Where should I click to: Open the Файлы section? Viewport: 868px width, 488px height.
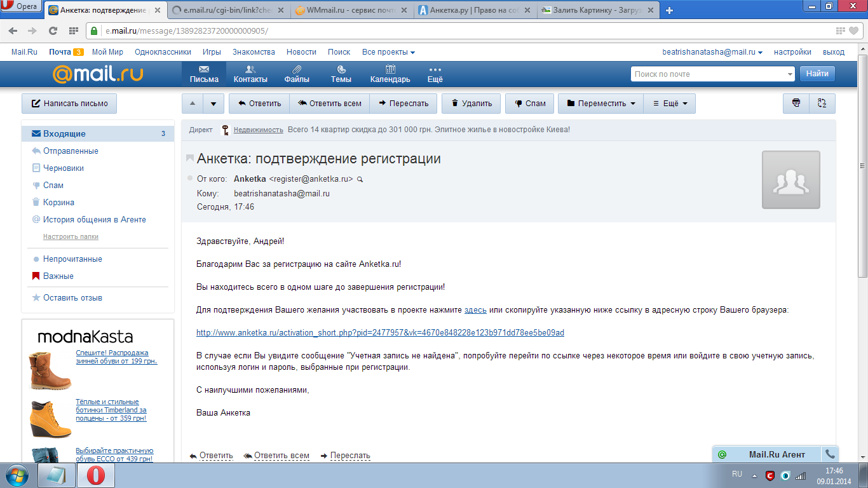coord(297,74)
